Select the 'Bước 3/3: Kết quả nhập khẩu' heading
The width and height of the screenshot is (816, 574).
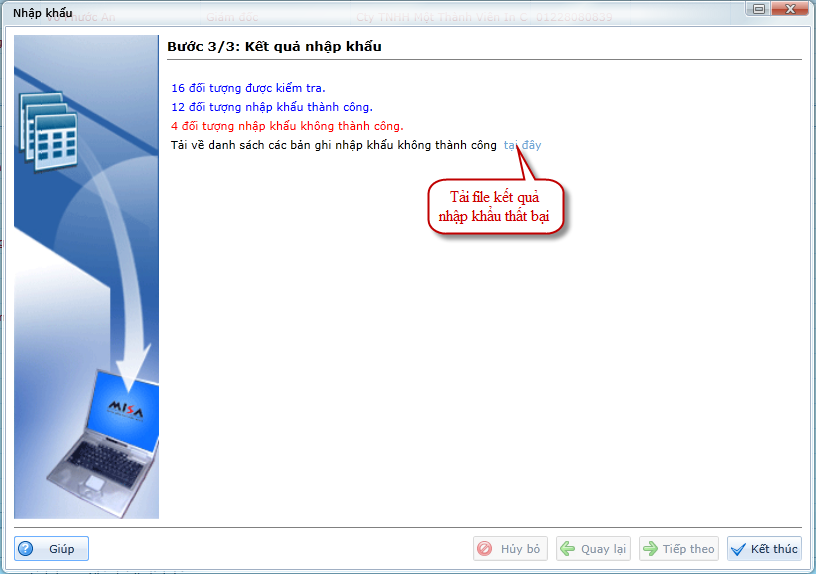(x=274, y=46)
